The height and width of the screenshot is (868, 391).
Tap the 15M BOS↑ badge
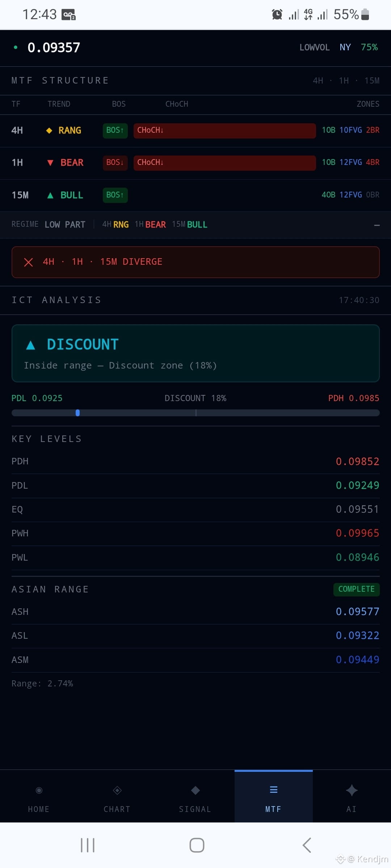[115, 195]
